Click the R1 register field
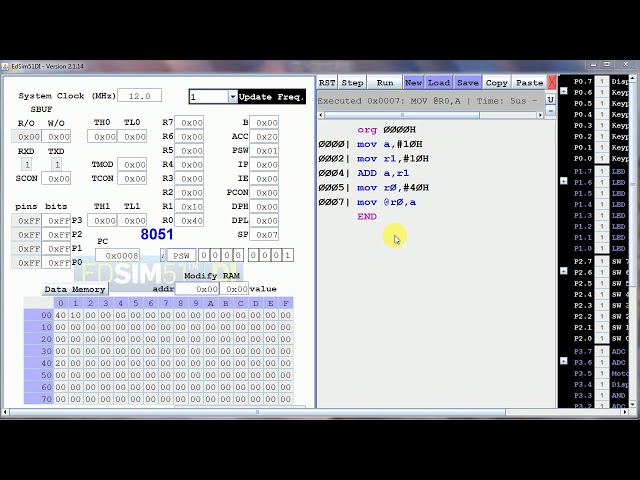This screenshot has width=640, height=480. point(189,207)
